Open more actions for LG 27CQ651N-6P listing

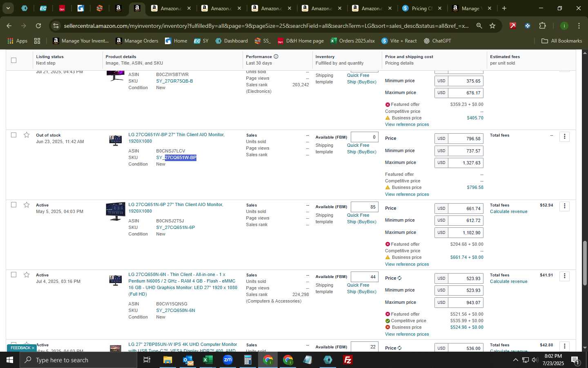click(x=565, y=206)
